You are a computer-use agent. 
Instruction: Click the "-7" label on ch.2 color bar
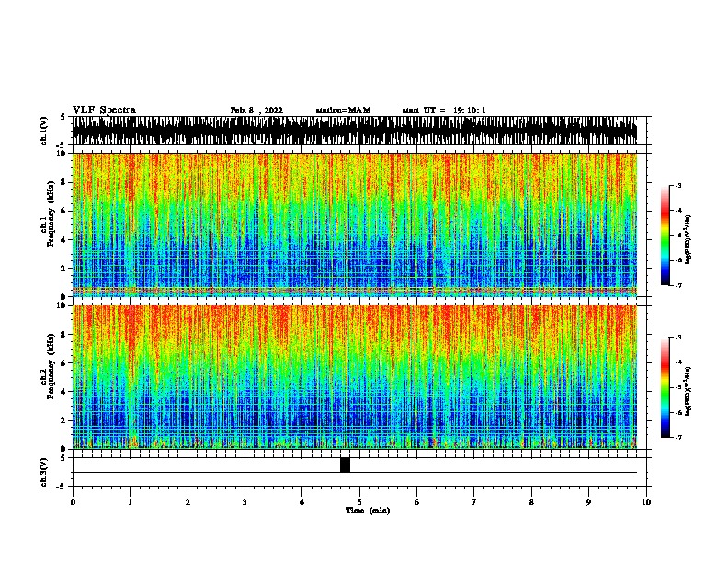click(677, 437)
